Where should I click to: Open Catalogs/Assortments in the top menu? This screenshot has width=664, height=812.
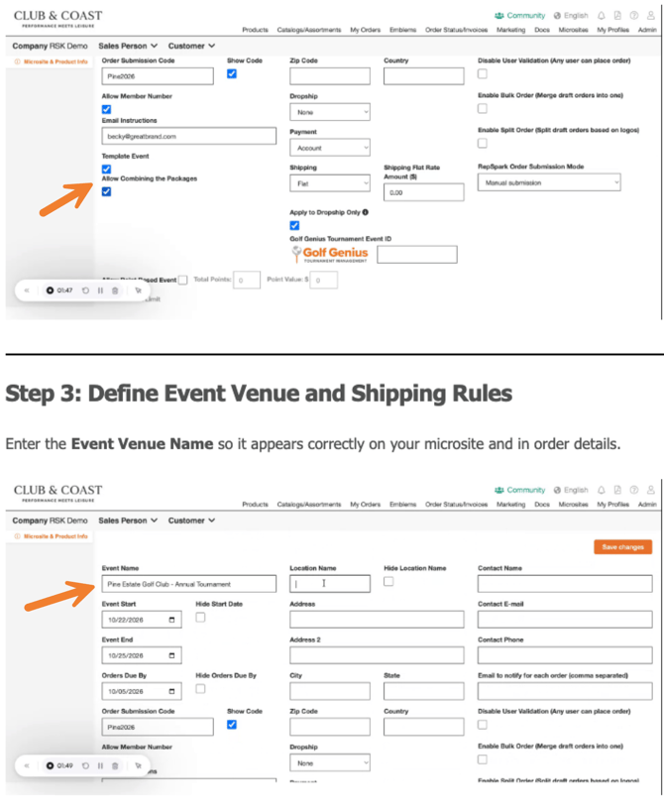pyautogui.click(x=308, y=31)
